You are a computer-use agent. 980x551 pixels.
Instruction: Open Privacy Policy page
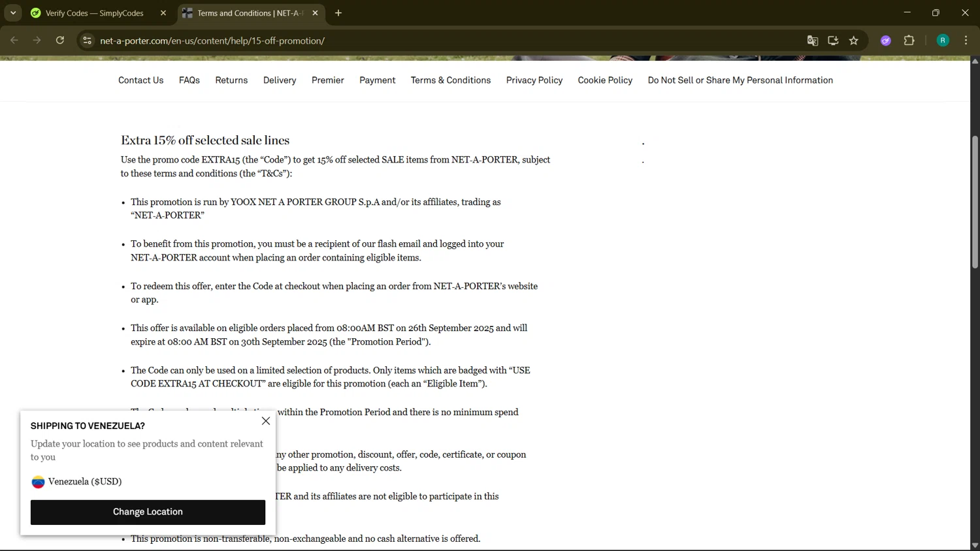pos(534,80)
